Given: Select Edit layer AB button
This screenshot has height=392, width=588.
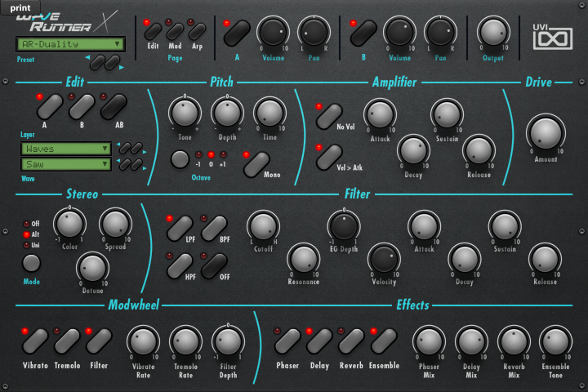Looking at the screenshot, I should tap(114, 107).
